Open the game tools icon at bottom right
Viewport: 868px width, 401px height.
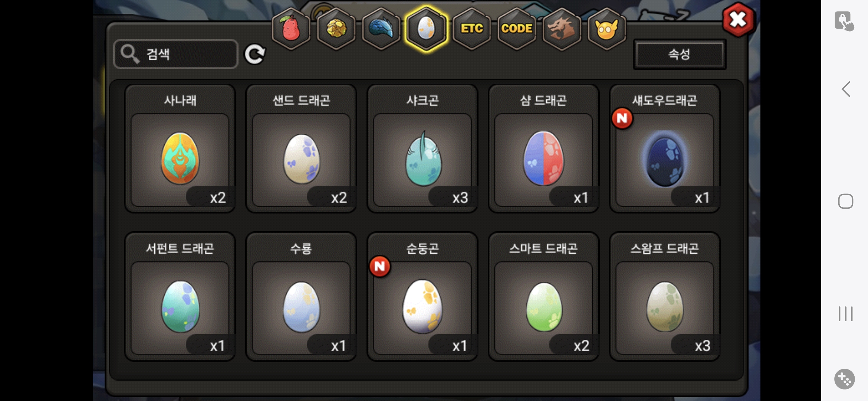pyautogui.click(x=845, y=379)
